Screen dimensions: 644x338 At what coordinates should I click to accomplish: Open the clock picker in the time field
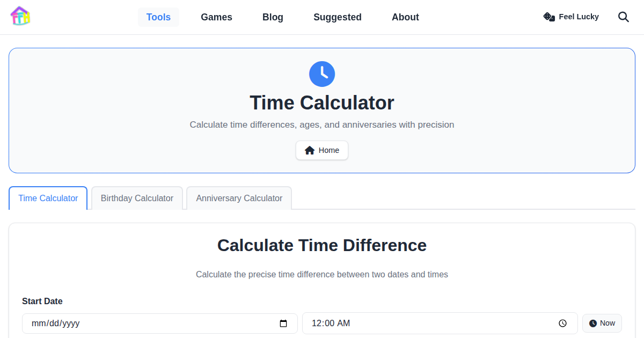tap(562, 323)
